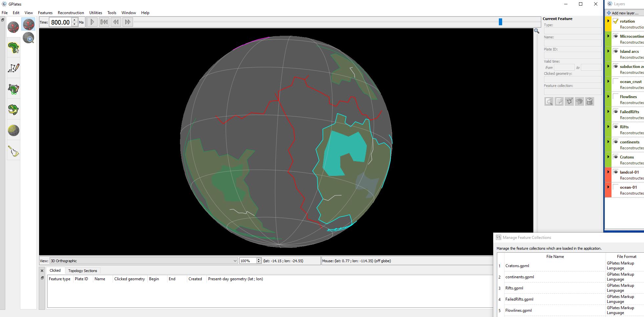Open the 3D Orthographic view dropdown
The height and width of the screenshot is (317, 644).
[143, 261]
